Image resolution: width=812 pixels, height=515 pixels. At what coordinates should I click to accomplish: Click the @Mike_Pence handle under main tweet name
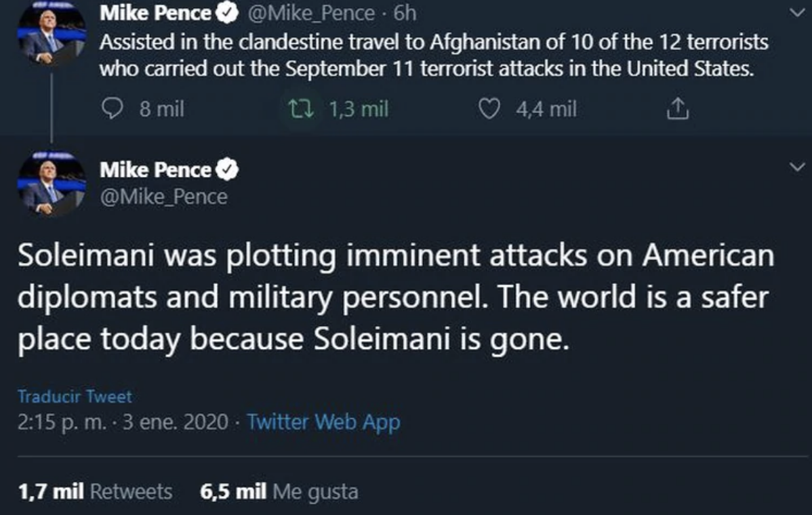click(x=163, y=197)
